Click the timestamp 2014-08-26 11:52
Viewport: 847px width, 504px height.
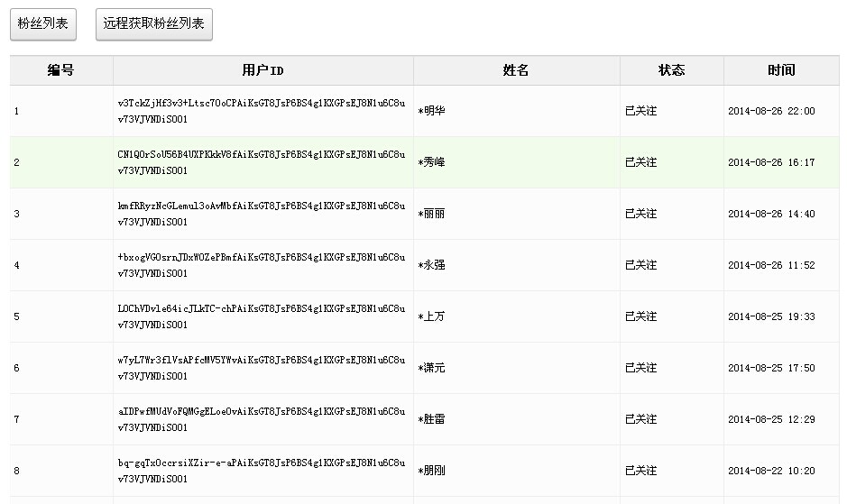click(770, 265)
